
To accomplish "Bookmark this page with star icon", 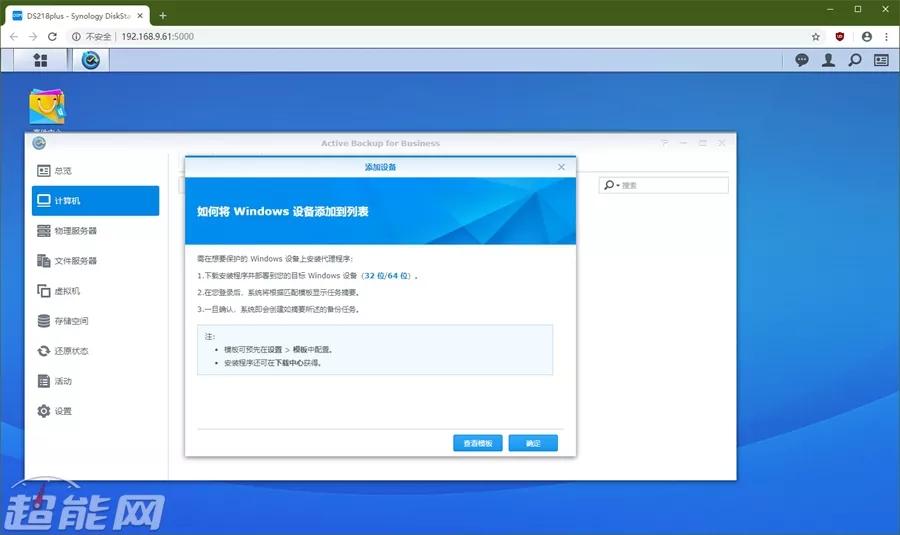I will coord(816,37).
